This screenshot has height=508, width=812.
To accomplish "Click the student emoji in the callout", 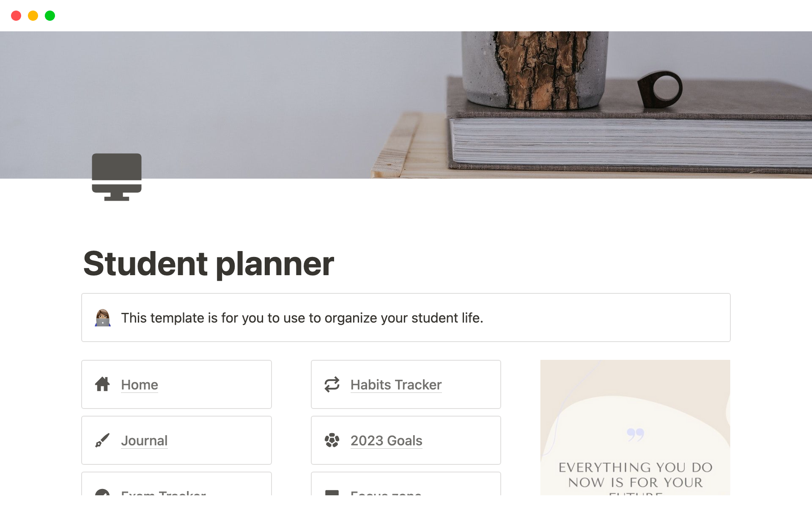I will pos(103,317).
